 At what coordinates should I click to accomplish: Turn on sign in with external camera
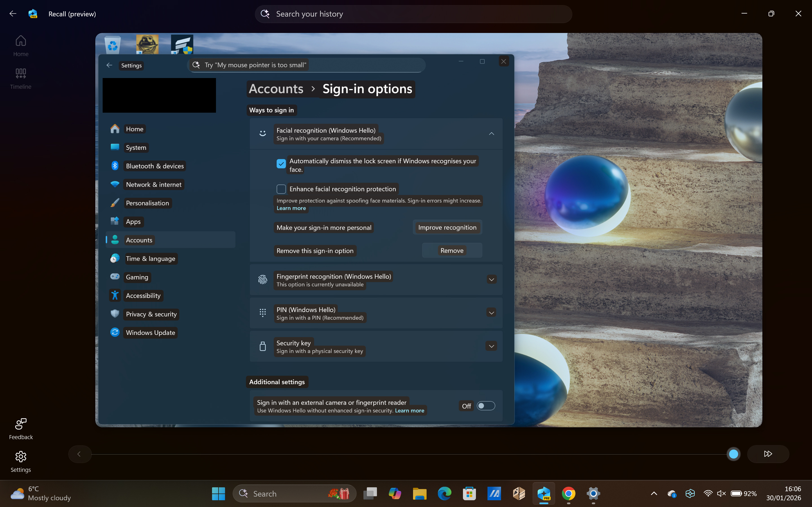pyautogui.click(x=486, y=405)
